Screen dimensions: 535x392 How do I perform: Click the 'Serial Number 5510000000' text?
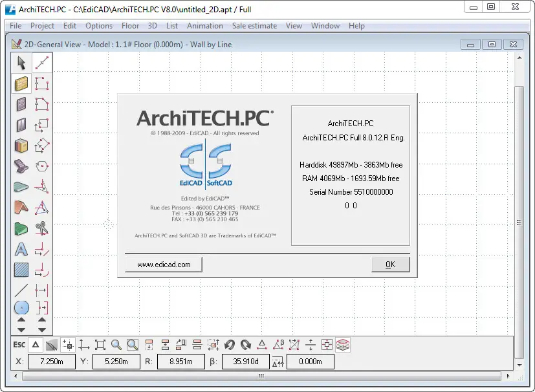pos(351,192)
